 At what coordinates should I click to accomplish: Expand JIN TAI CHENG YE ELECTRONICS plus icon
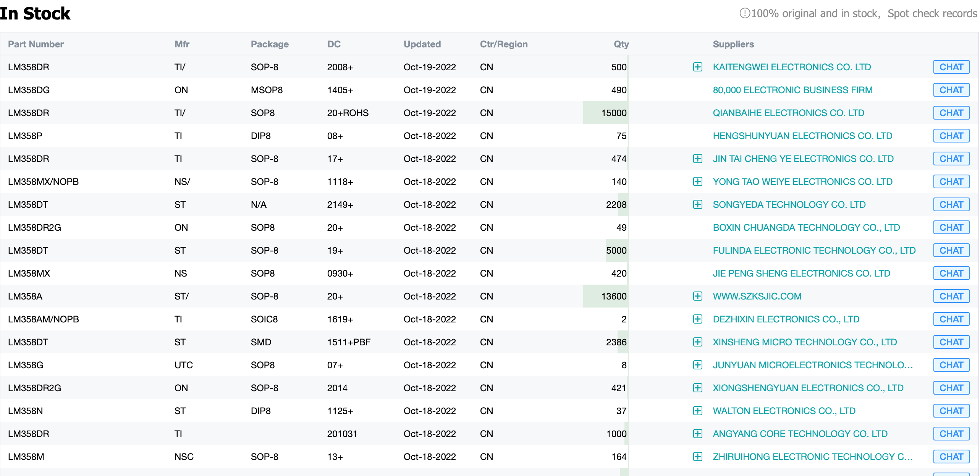click(697, 159)
